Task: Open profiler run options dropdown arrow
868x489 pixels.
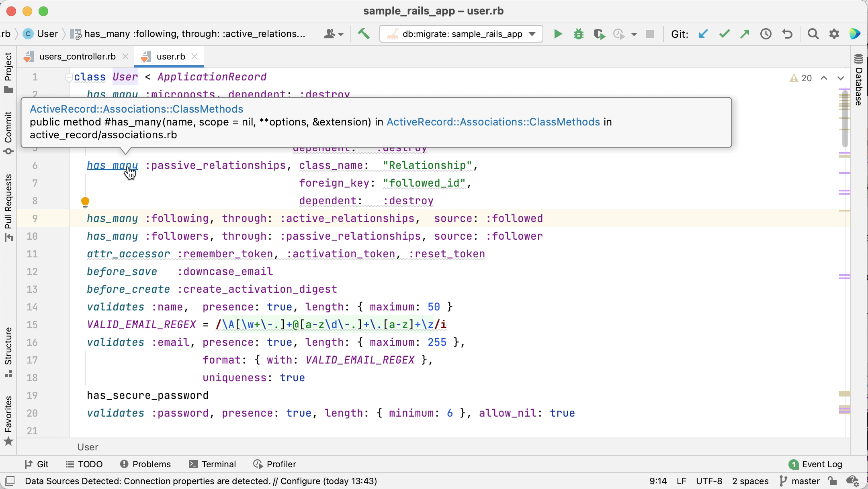Action: pos(634,35)
